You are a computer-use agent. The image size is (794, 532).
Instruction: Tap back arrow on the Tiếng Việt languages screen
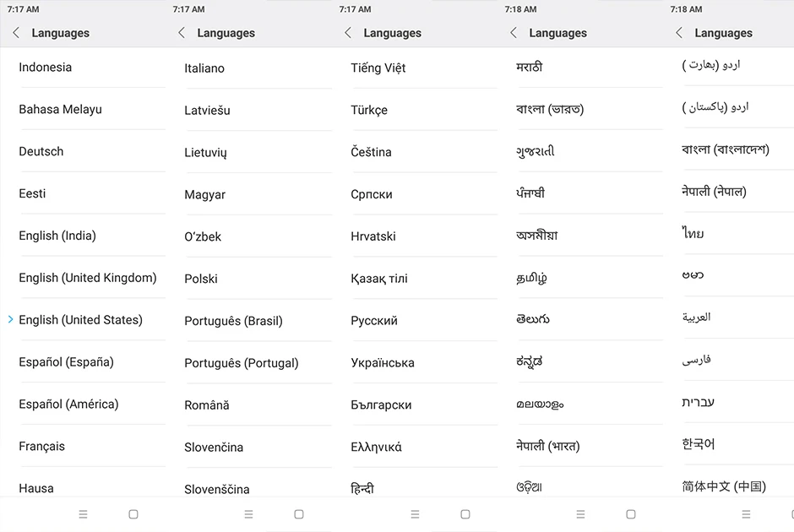[347, 33]
